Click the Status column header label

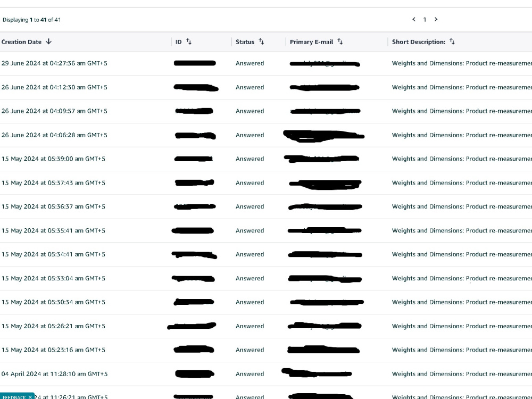click(x=245, y=41)
